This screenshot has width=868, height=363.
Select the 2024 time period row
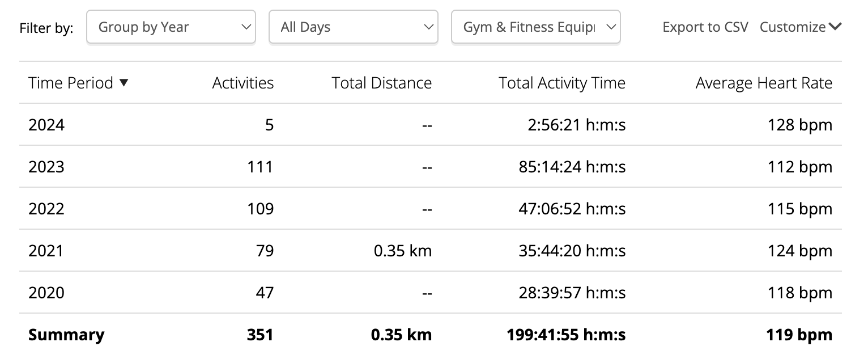click(431, 125)
